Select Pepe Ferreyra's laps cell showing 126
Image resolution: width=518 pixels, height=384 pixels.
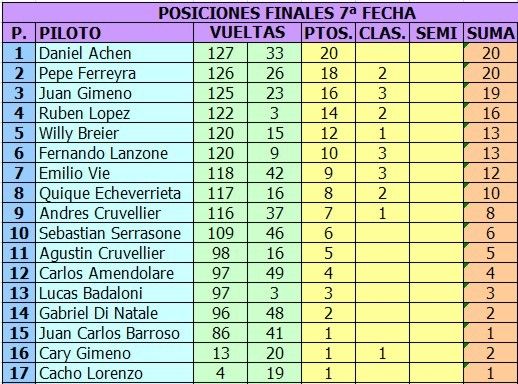[x=220, y=73]
